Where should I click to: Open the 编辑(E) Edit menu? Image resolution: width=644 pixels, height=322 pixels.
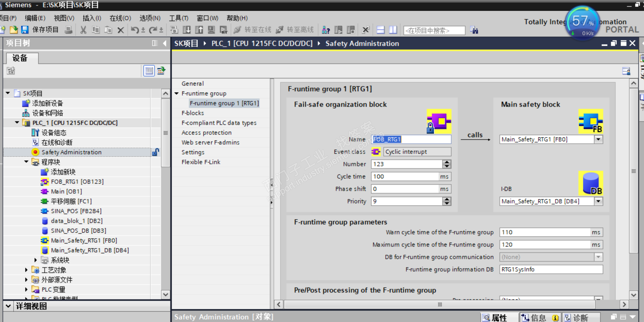pos(35,18)
